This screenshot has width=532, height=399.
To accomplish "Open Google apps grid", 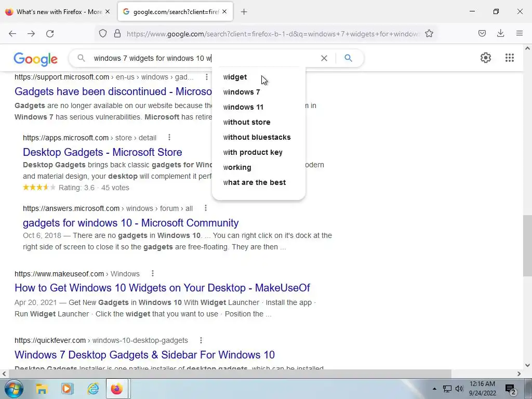I will click(x=510, y=58).
